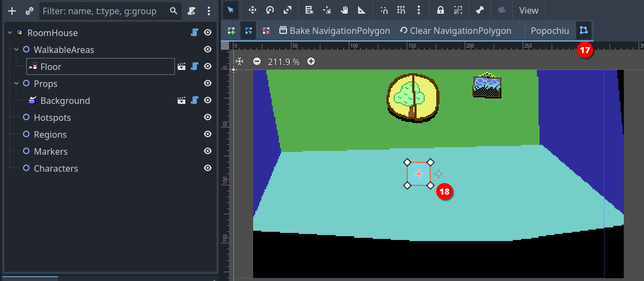Select the Characters node
The height and width of the screenshot is (281, 644).
tap(56, 168)
